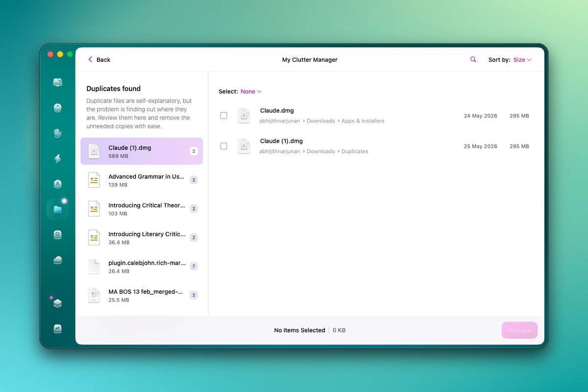Image resolution: width=588 pixels, height=392 pixels.
Task: Click the count badge 2 on Advanced Grammar group
Action: pyautogui.click(x=194, y=180)
